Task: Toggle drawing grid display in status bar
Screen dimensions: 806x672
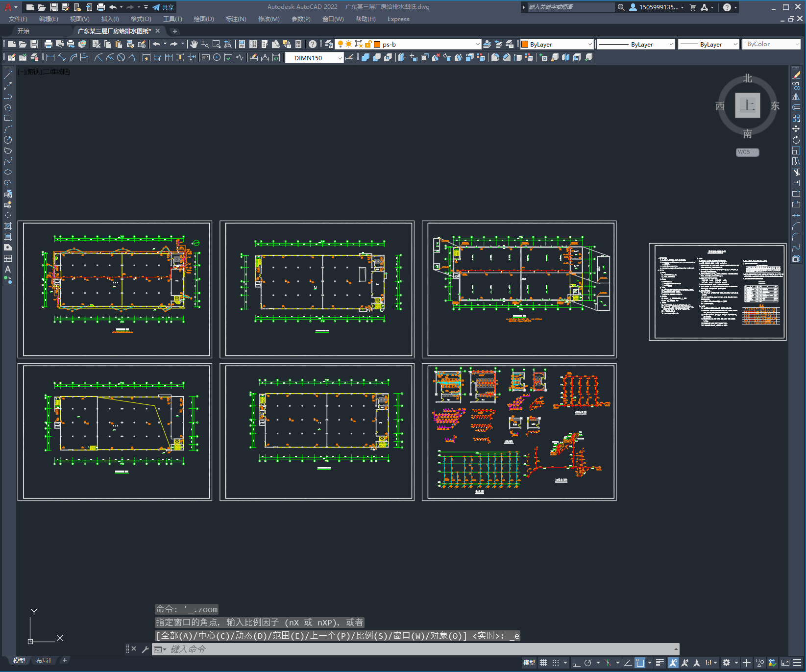Action: point(543,663)
